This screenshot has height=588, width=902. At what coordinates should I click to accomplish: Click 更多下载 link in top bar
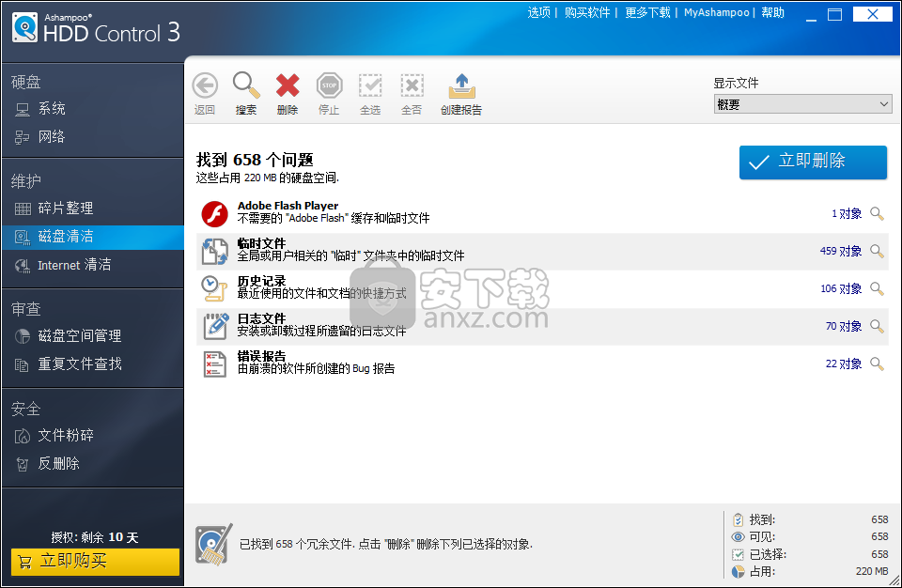(647, 12)
